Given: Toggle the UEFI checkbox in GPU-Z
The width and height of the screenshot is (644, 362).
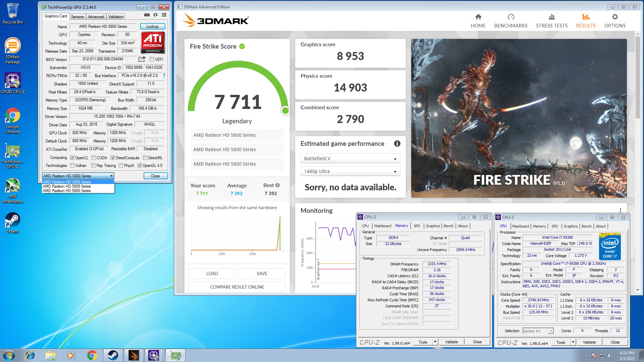Looking at the screenshot, I should pyautogui.click(x=152, y=59).
